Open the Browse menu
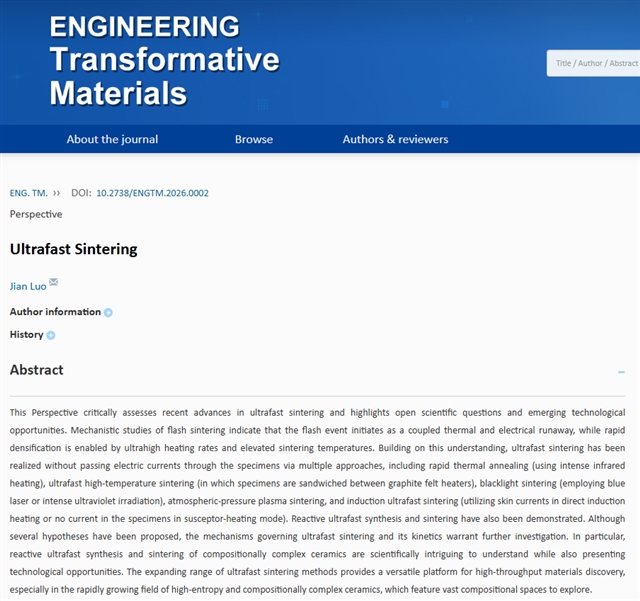640x601 pixels. 253,139
